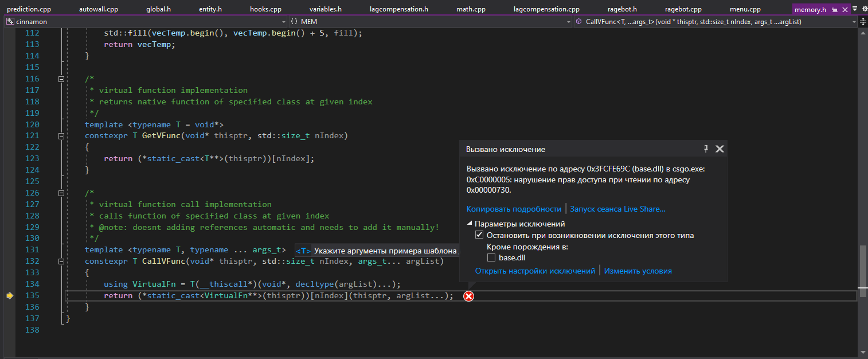Image resolution: width=868 pixels, height=359 pixels.
Task: Open the document tab overflow list arrow
Action: (x=855, y=9)
